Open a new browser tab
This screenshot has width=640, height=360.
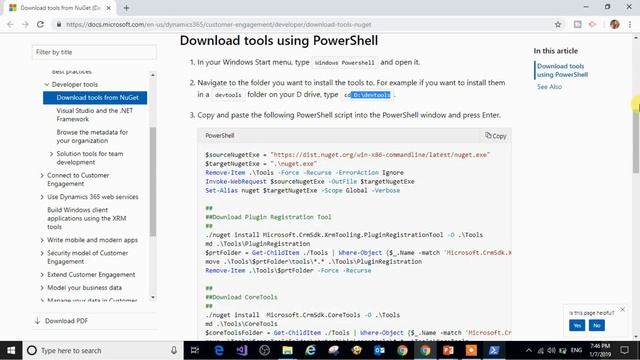point(127,8)
